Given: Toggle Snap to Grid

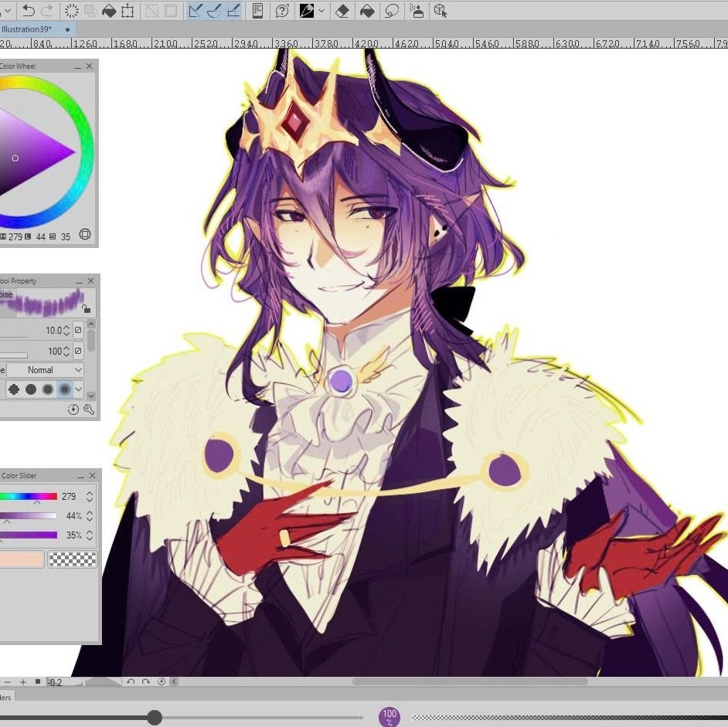Looking at the screenshot, I should click(233, 11).
